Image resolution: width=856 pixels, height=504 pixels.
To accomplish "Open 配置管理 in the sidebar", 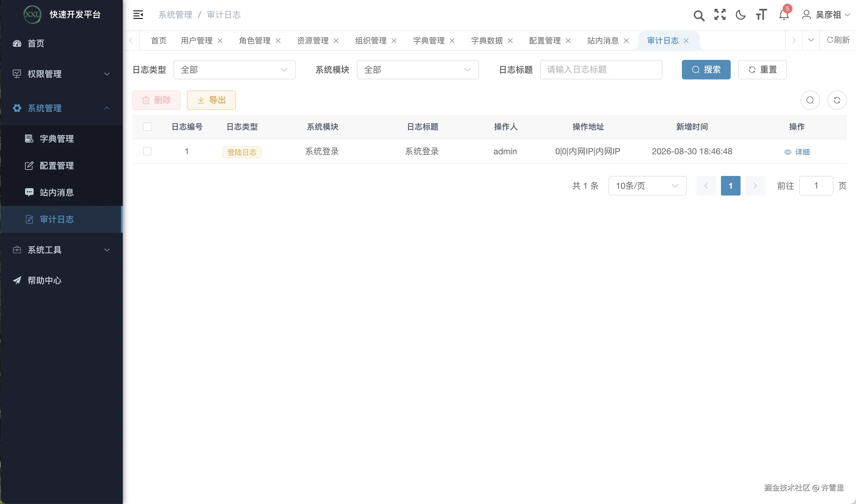I will click(x=61, y=166).
